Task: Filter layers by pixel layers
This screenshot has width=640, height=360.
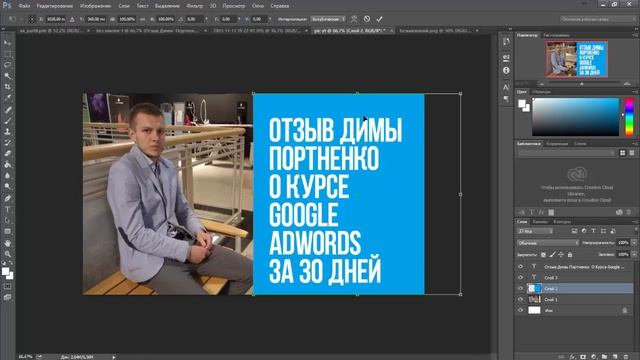Action: (574, 231)
